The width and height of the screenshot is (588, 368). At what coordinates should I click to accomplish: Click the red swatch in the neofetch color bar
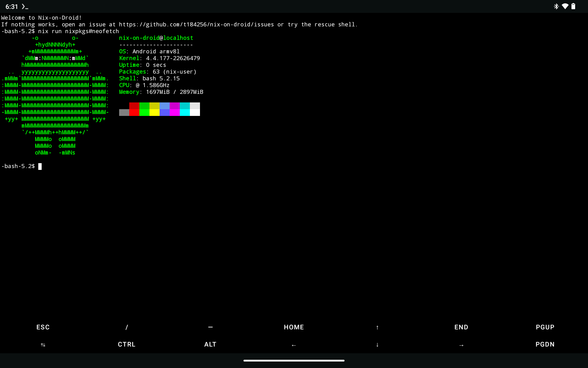tap(134, 109)
